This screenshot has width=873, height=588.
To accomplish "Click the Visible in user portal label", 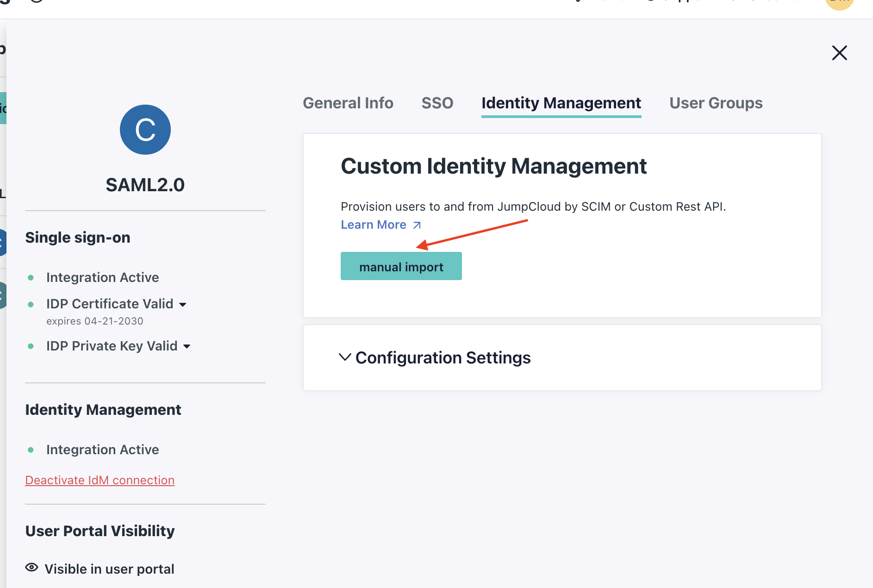I will (109, 569).
